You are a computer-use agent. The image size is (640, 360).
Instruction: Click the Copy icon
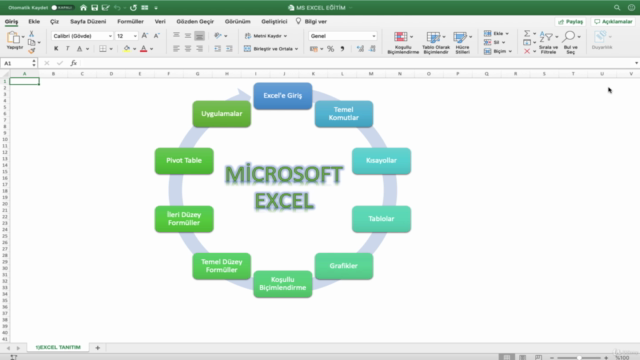pyautogui.click(x=31, y=42)
